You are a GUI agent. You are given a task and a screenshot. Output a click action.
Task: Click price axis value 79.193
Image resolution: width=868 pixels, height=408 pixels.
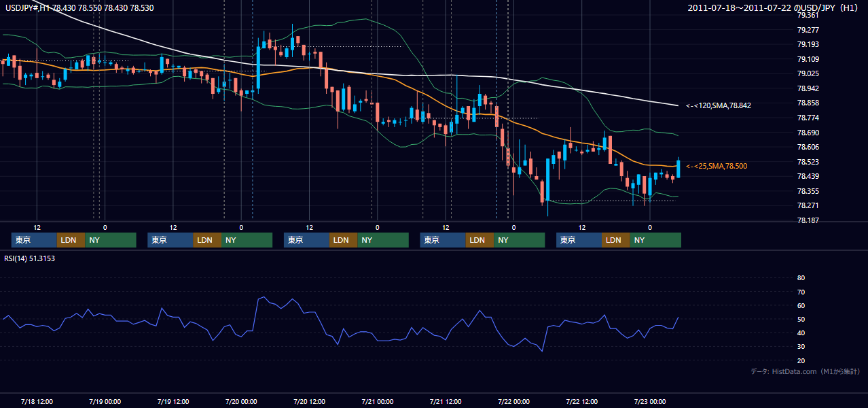coord(808,44)
